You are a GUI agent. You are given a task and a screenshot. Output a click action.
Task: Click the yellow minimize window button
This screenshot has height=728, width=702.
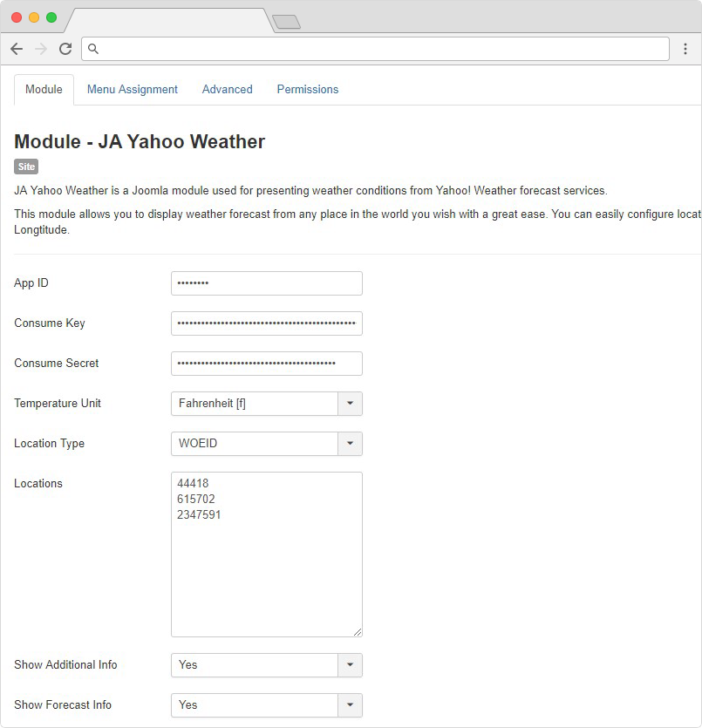coord(34,17)
